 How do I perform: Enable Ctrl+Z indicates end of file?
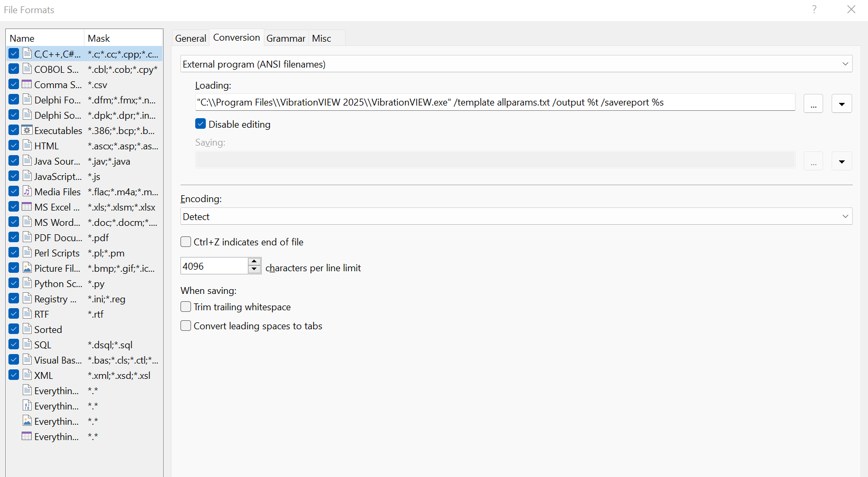coord(186,242)
